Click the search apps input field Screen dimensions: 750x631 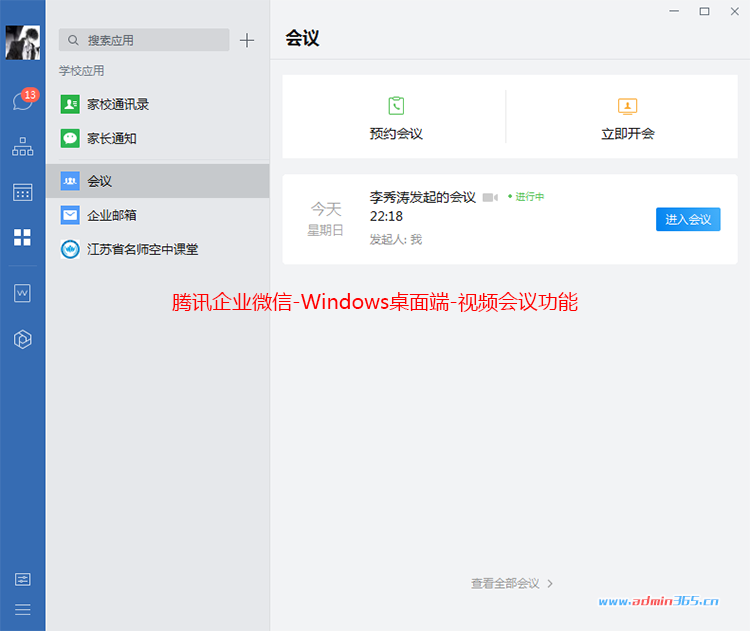click(144, 40)
